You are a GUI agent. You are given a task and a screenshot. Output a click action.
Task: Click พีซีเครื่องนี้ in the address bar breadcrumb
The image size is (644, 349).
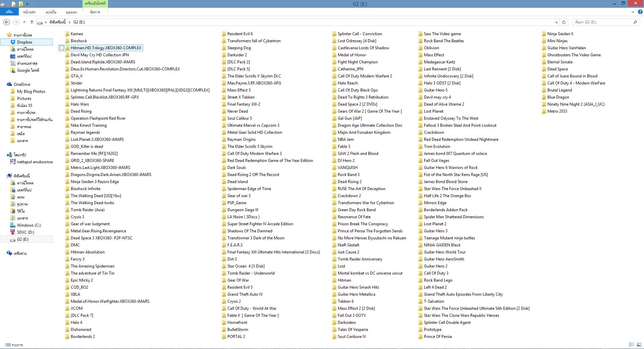58,22
